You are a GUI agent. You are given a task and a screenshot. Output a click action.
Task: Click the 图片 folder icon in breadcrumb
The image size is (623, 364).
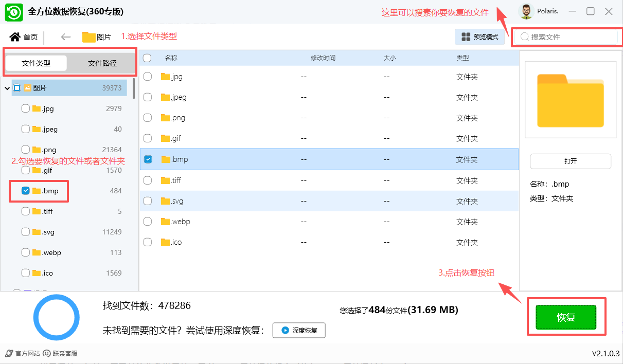point(86,37)
